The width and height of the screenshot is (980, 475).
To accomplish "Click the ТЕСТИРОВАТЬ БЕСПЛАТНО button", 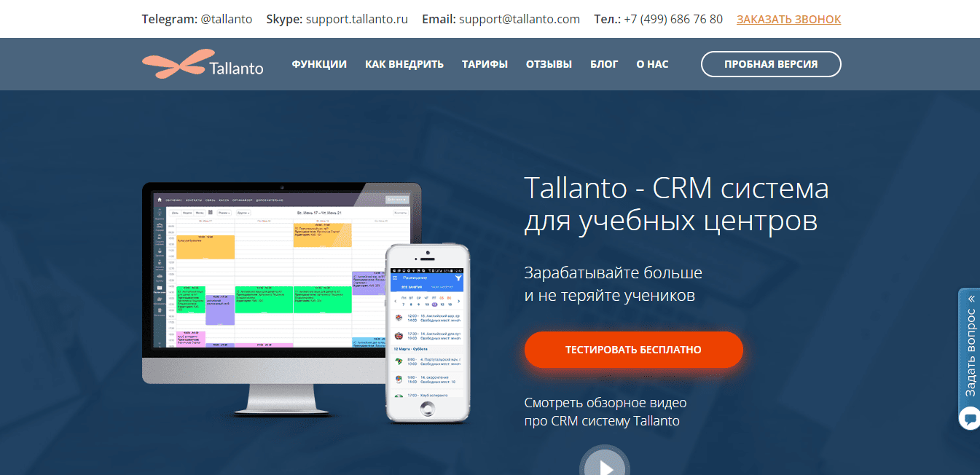I will click(633, 350).
